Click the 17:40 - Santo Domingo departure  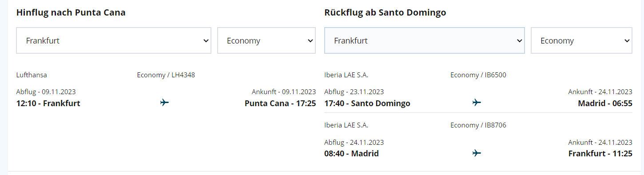pos(367,103)
